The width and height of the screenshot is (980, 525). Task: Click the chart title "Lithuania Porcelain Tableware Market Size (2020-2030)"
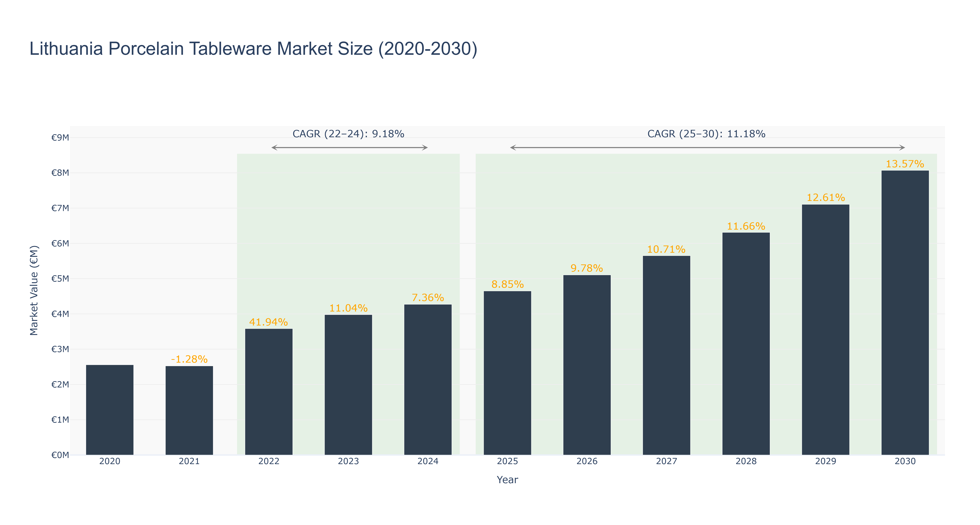pos(253,49)
